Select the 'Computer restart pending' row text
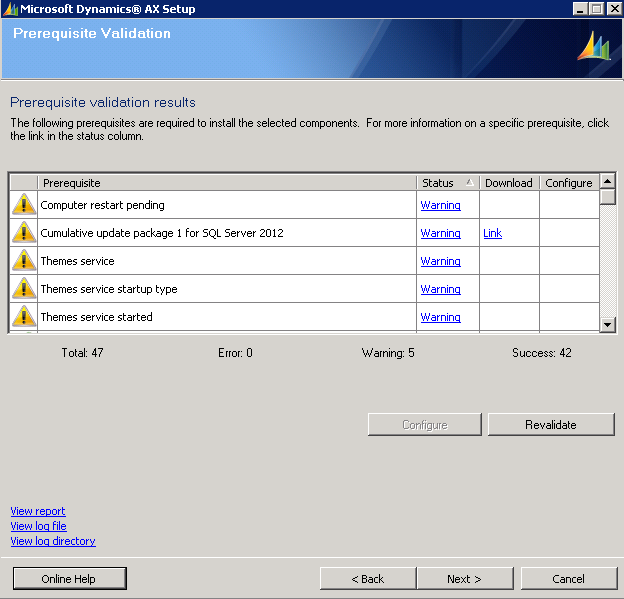This screenshot has height=599, width=624. pos(102,205)
